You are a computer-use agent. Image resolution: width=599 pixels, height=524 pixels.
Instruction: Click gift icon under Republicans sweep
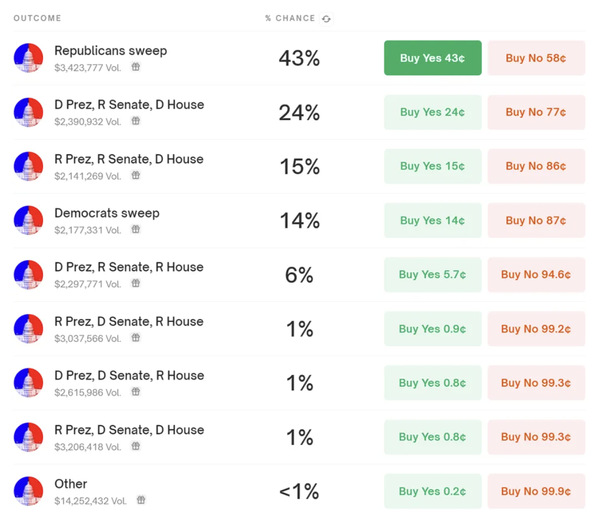(x=136, y=67)
